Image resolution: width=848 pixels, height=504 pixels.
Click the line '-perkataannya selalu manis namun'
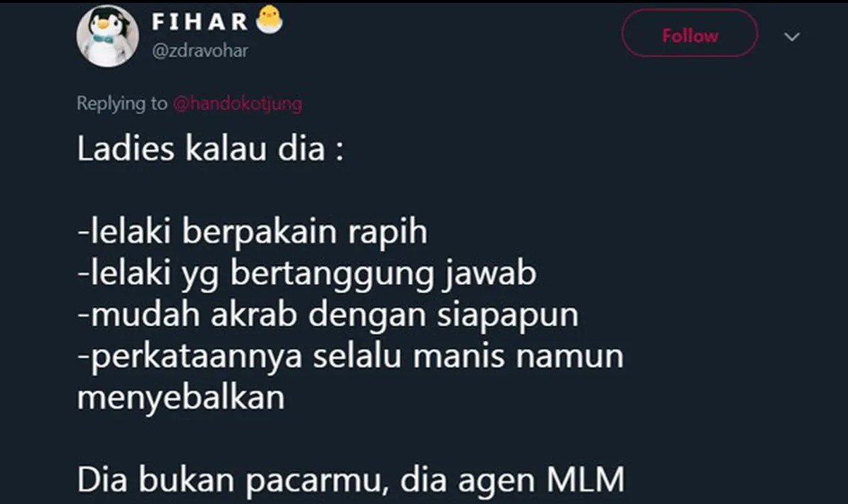click(351, 356)
